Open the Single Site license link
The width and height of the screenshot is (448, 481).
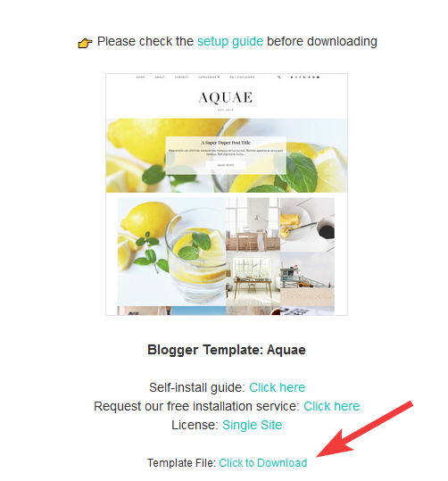[x=252, y=425]
